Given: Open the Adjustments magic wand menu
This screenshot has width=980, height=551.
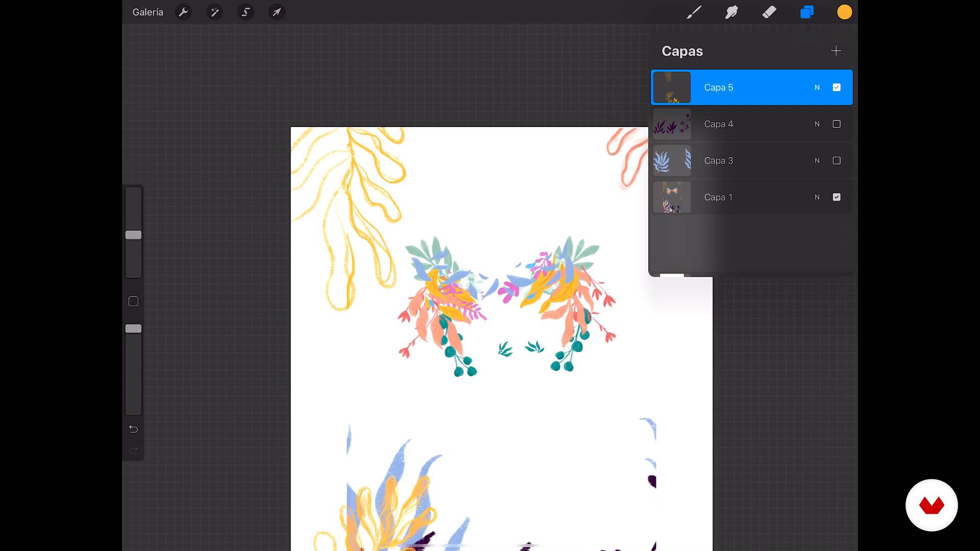Looking at the screenshot, I should [214, 12].
